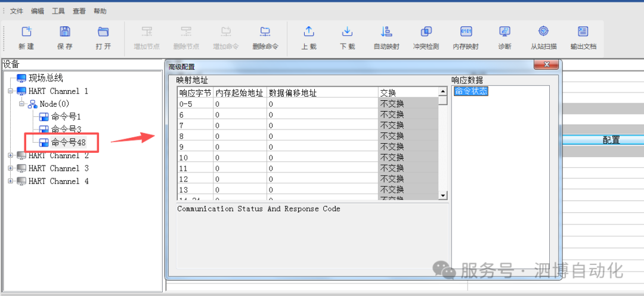
Task: Select 命令号48 in the device tree
Action: point(68,142)
